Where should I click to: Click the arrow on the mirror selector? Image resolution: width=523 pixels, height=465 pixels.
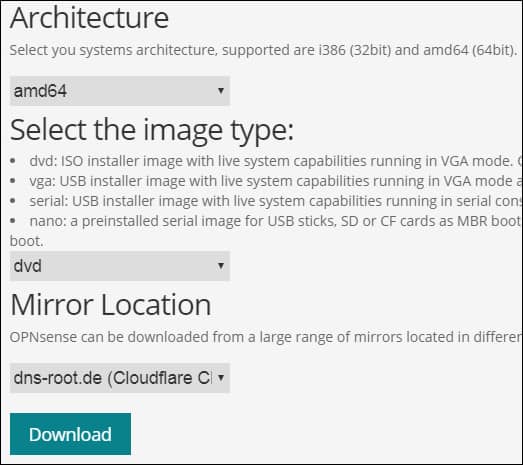click(x=220, y=378)
